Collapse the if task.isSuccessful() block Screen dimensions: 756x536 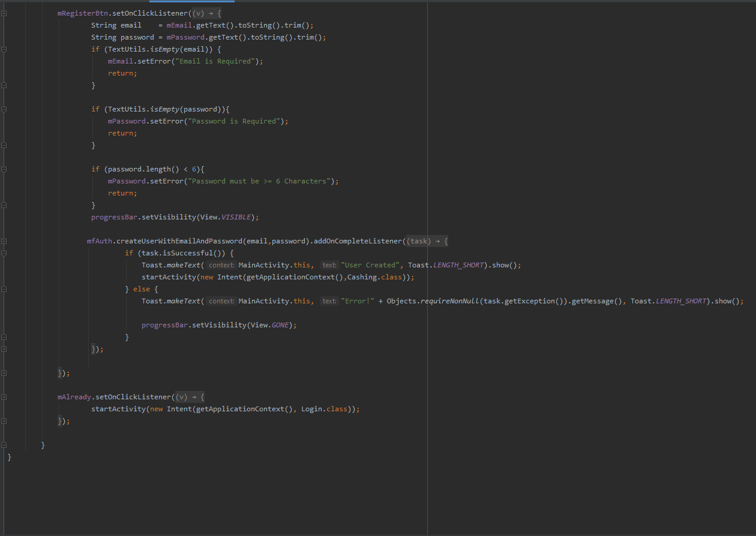(x=4, y=253)
